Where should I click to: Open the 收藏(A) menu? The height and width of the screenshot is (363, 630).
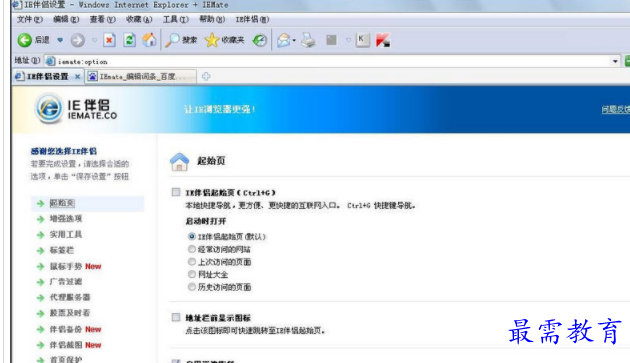point(139,19)
